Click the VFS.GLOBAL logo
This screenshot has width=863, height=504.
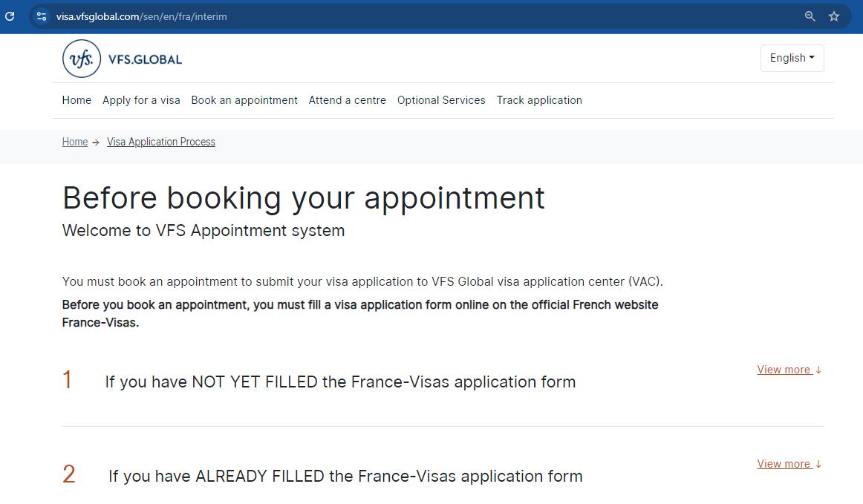[121, 59]
